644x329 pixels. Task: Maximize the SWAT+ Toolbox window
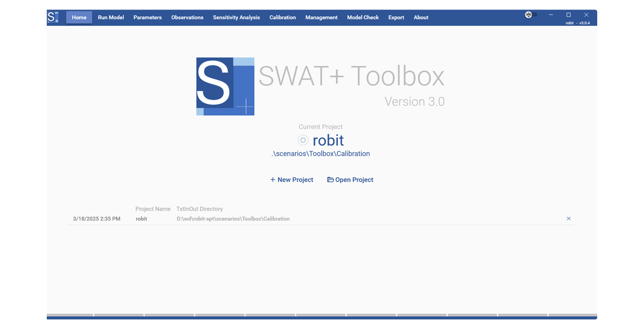(569, 15)
